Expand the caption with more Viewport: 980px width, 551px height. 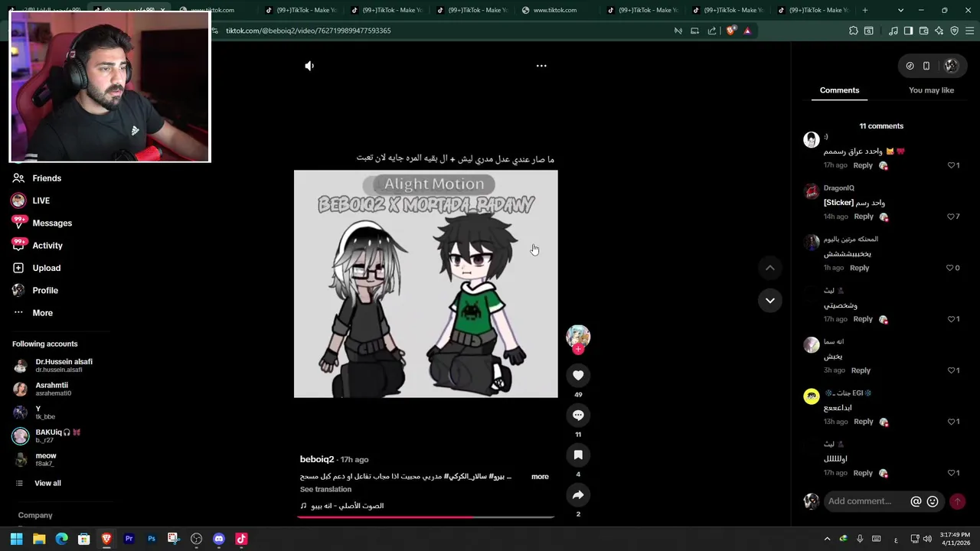(x=540, y=476)
